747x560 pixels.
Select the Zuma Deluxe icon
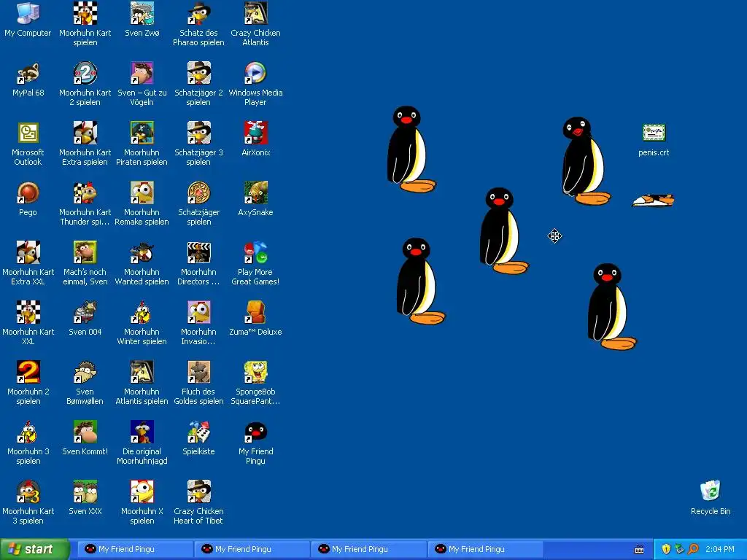[x=256, y=312]
